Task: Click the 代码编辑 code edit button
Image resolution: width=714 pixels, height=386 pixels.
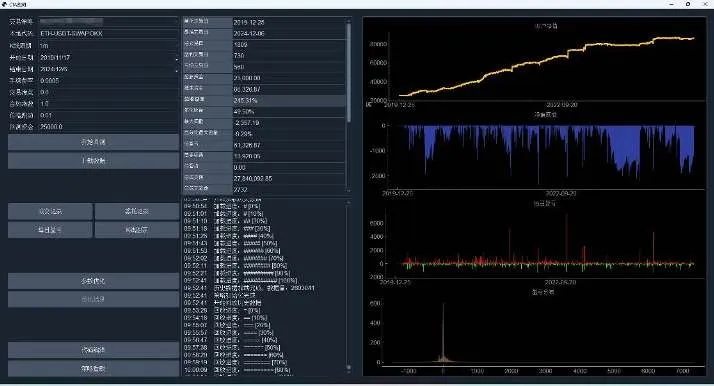Action: pos(93,350)
